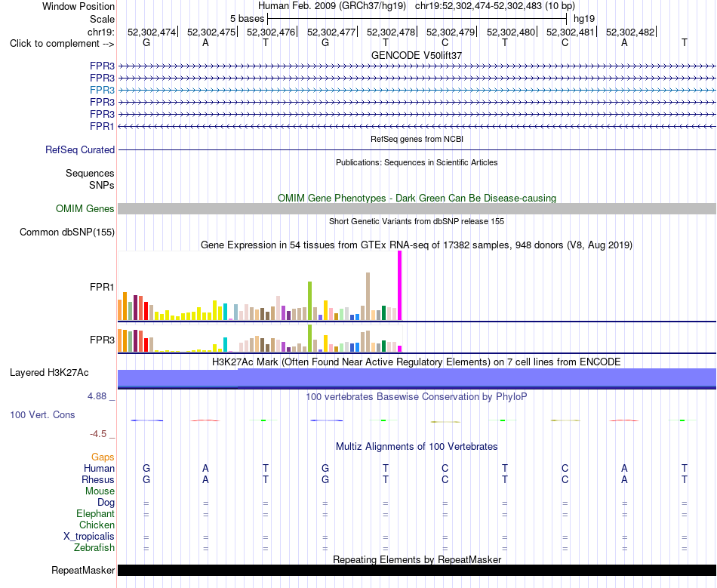Click the tall yellow-green bar in FPR1 expression chart
This screenshot has width=717, height=588.
tap(310, 301)
